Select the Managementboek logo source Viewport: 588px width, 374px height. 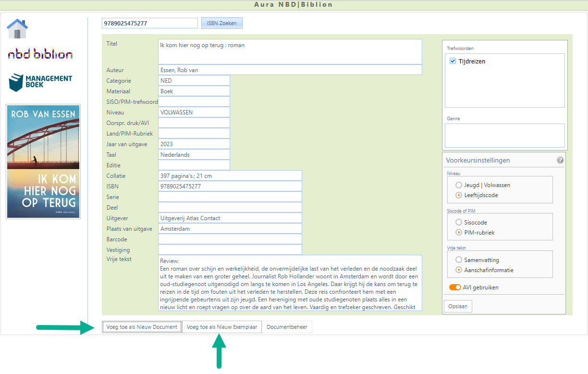40,82
